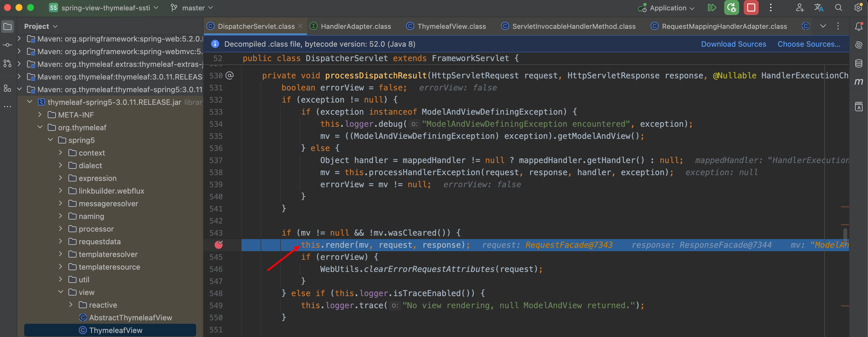Open the Code With Me icon
Viewport: 868px width, 337px height.
800,8
